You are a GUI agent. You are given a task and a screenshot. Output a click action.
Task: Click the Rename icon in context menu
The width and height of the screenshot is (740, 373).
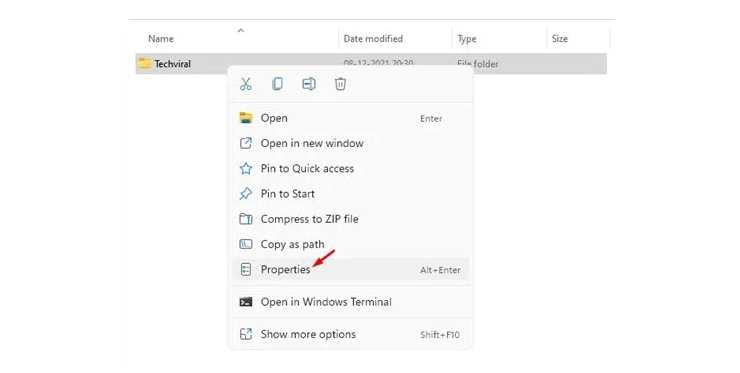tap(309, 84)
